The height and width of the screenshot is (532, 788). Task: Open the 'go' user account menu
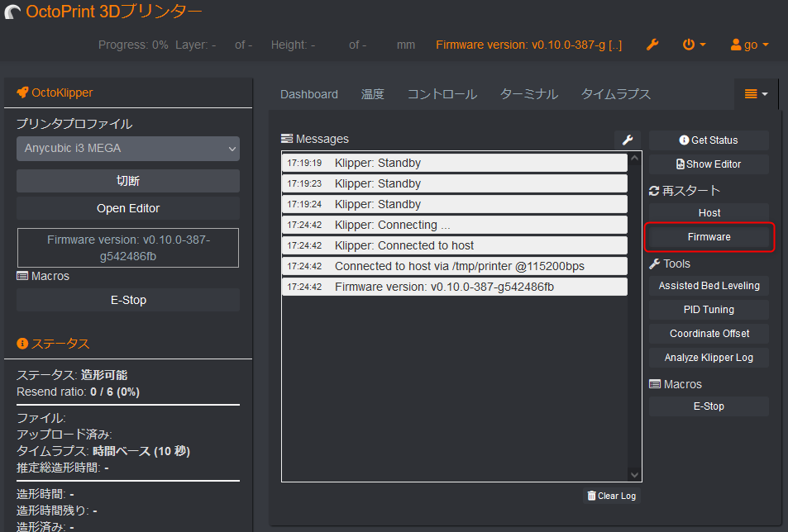click(x=749, y=45)
